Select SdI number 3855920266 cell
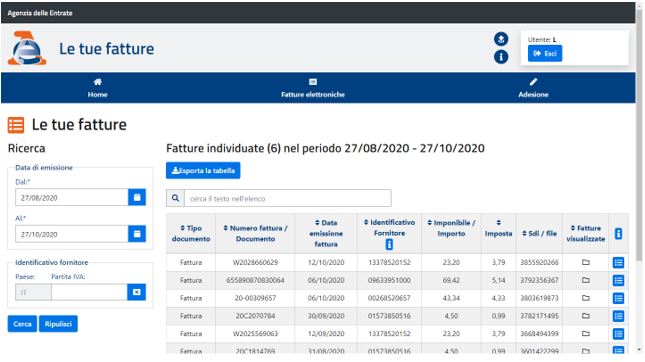The width and height of the screenshot is (645, 362). click(539, 262)
